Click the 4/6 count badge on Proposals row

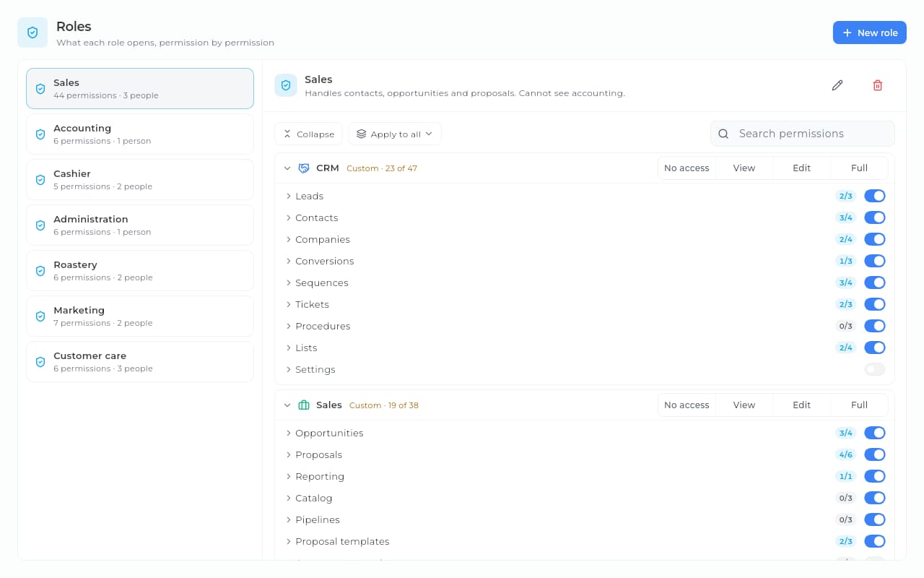pos(845,454)
